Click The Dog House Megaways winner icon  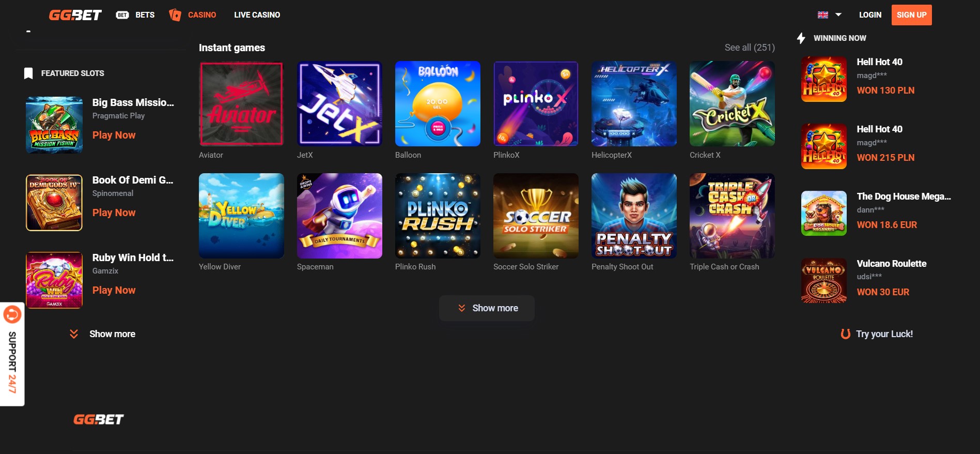coord(824,214)
